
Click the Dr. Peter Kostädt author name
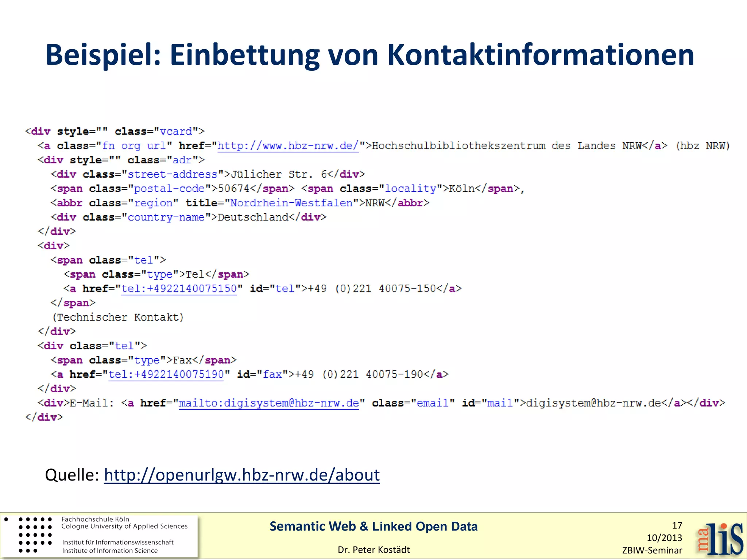(x=373, y=550)
